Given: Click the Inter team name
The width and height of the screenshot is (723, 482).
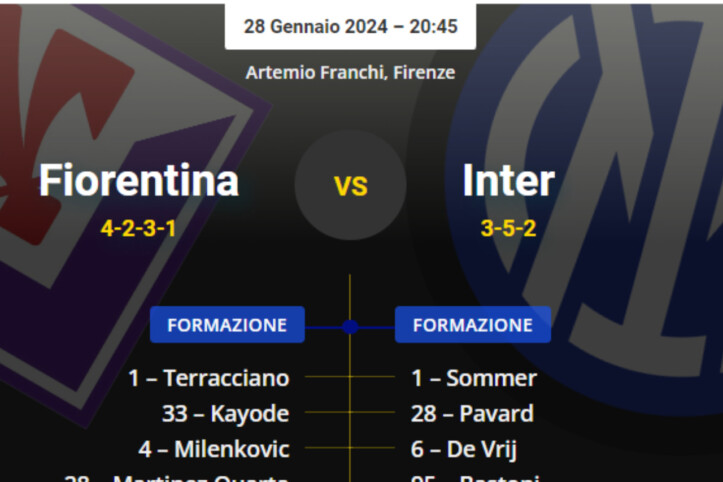Looking at the screenshot, I should click(508, 181).
